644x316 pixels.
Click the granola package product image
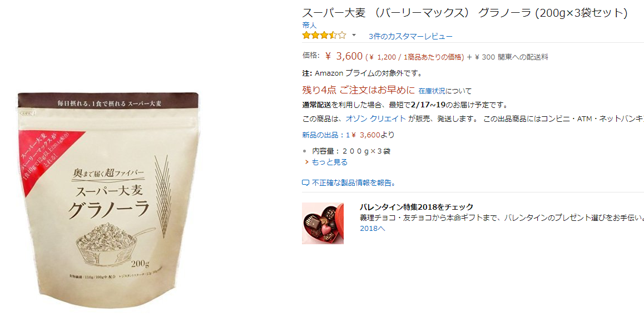pos(109,200)
